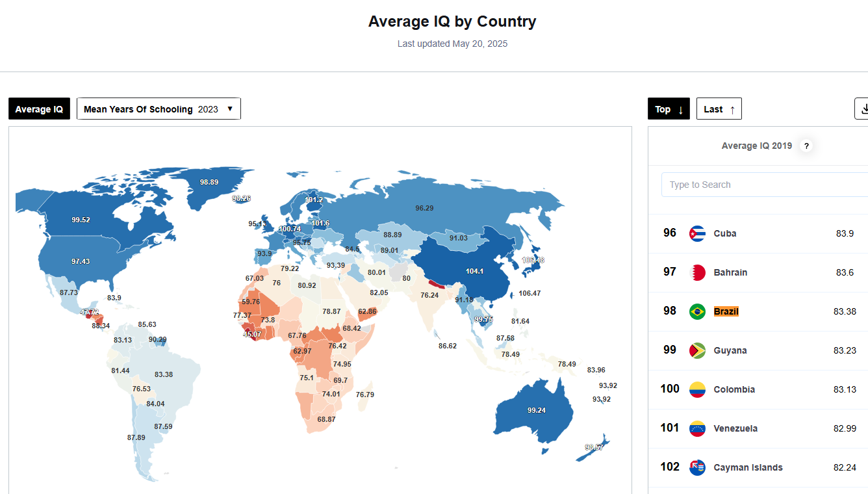Click the 82.05 label on the map
Viewport: 868px width, 494px height.
[379, 292]
